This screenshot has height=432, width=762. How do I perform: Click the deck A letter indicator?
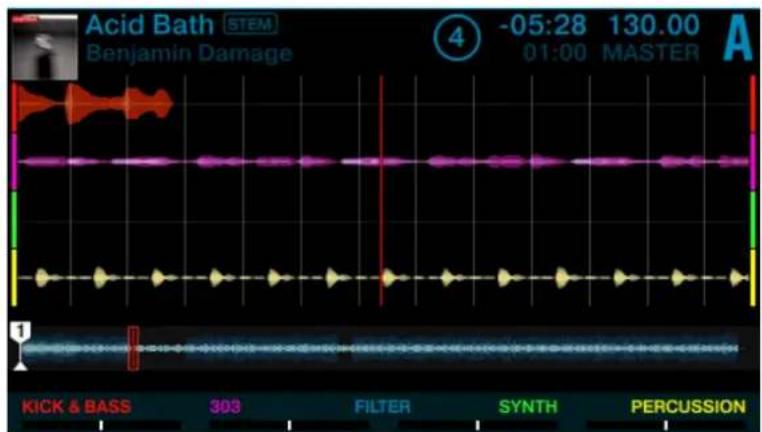point(738,39)
